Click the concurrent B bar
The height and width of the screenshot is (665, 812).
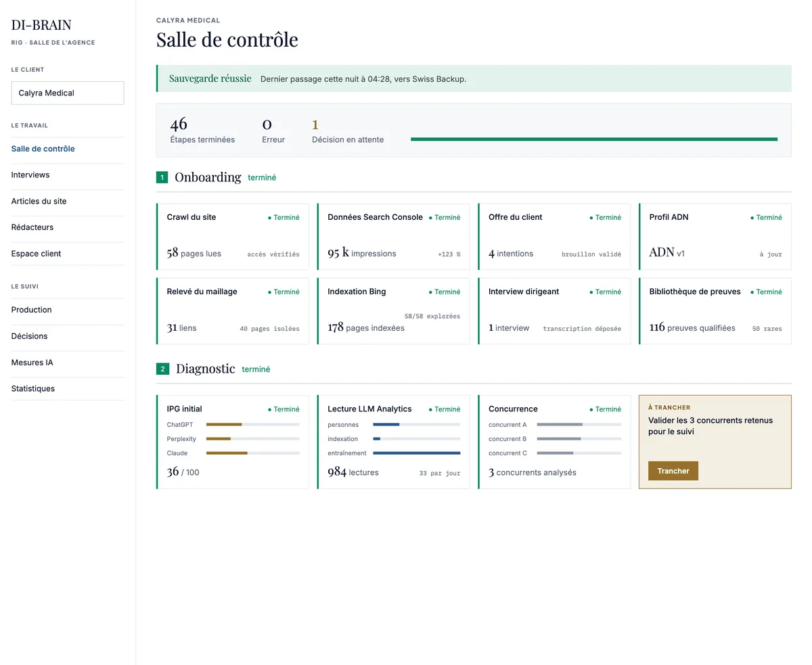coord(579,439)
